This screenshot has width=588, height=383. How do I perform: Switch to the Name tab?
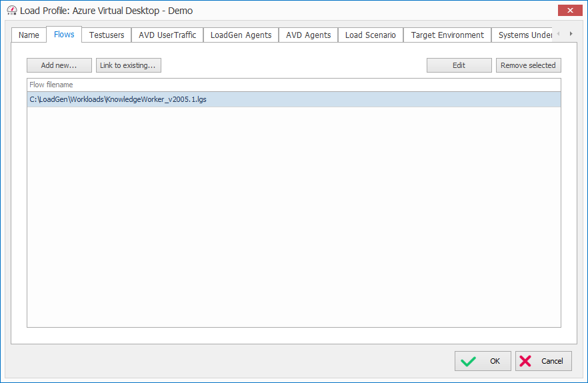[29, 35]
